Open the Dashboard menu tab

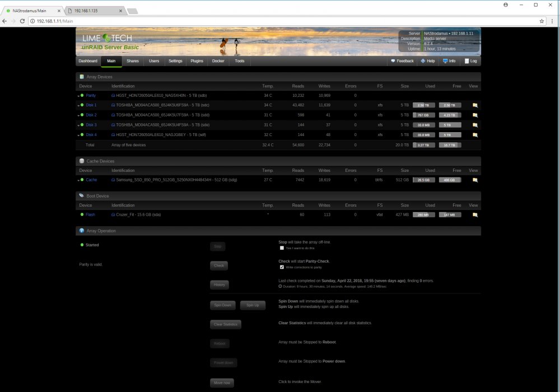pos(88,61)
